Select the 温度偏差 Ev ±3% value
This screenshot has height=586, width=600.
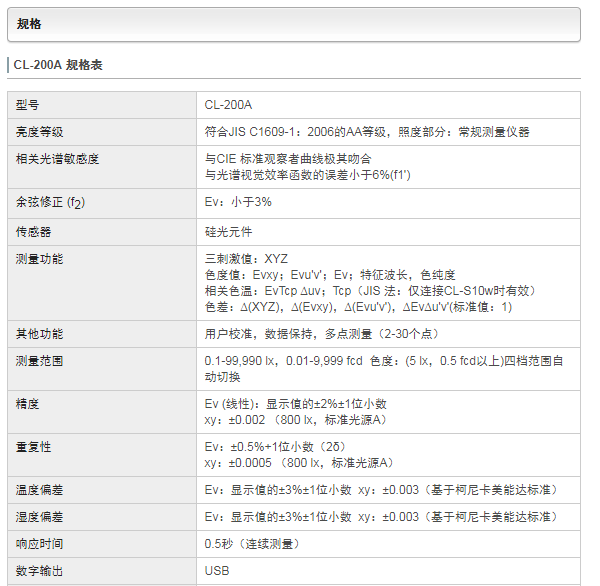381,490
